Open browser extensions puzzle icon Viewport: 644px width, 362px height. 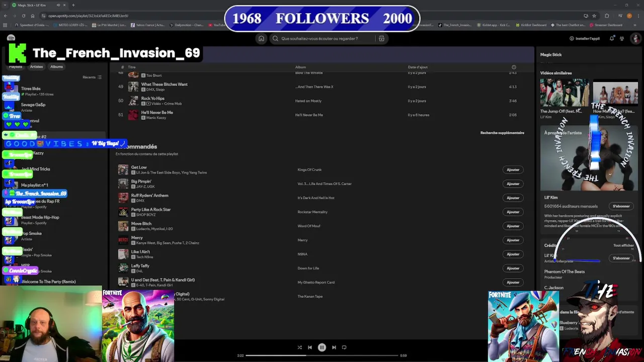coord(607,16)
